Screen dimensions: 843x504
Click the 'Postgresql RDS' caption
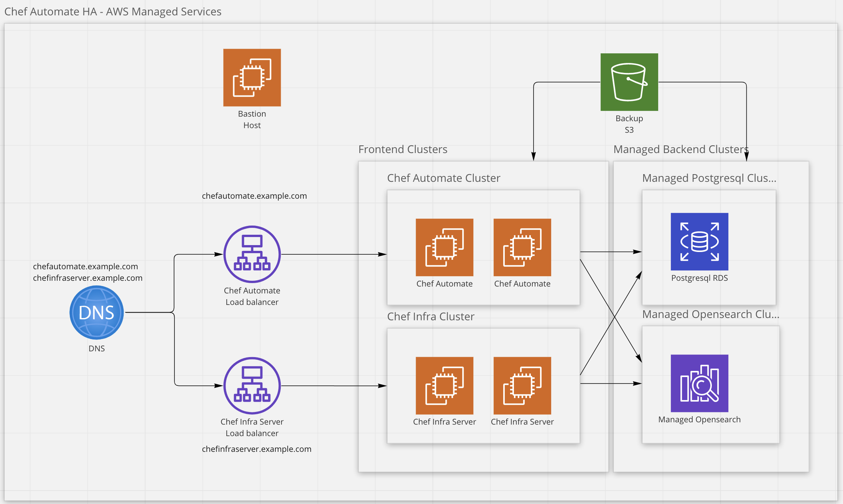coord(700,278)
